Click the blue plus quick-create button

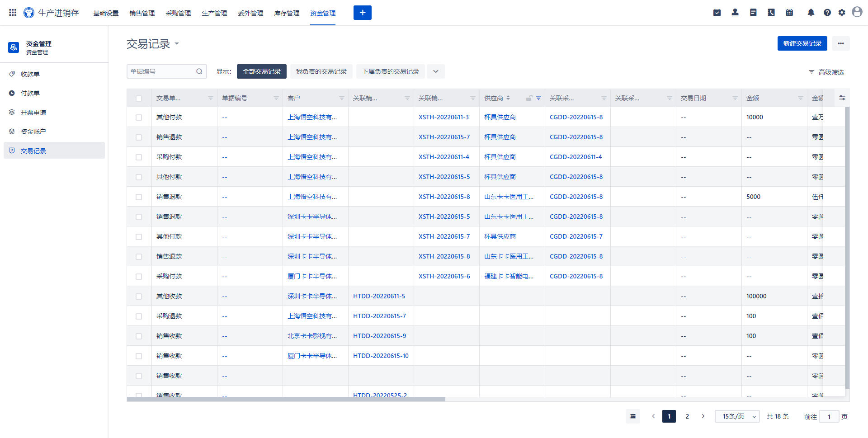coord(363,13)
